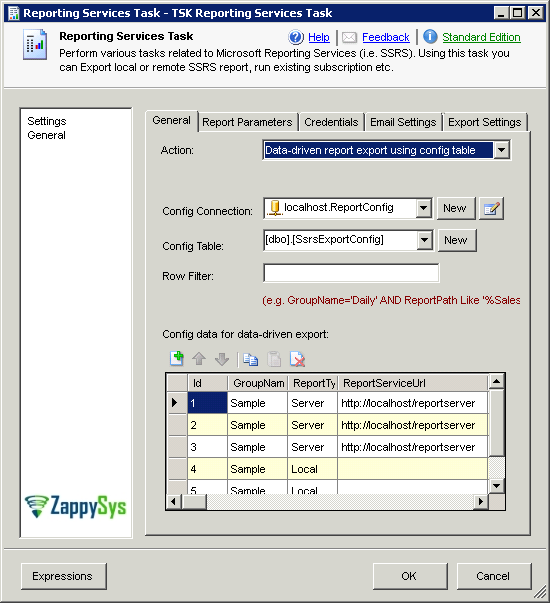Click the paste rows icon

tap(274, 359)
